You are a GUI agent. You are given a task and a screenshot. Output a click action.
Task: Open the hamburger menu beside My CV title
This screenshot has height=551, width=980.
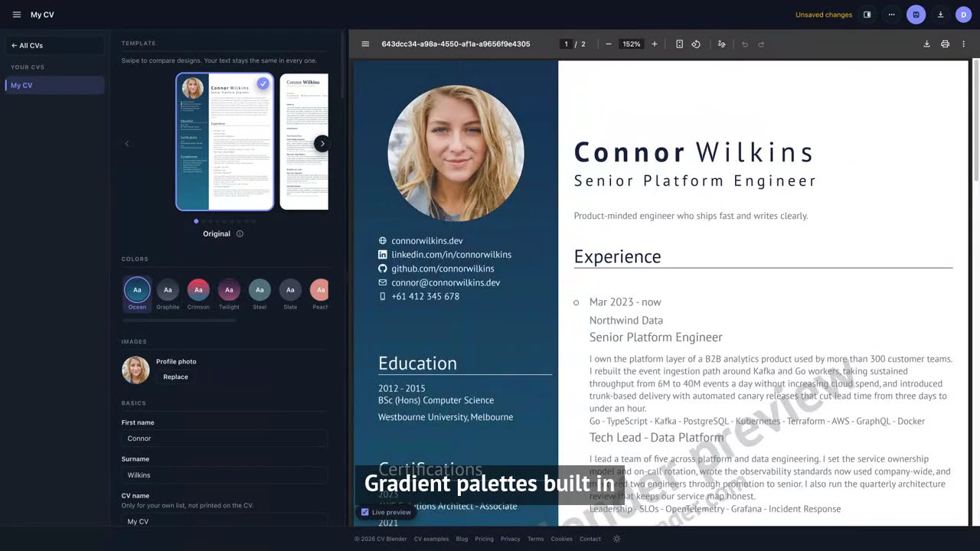pyautogui.click(x=17, y=15)
